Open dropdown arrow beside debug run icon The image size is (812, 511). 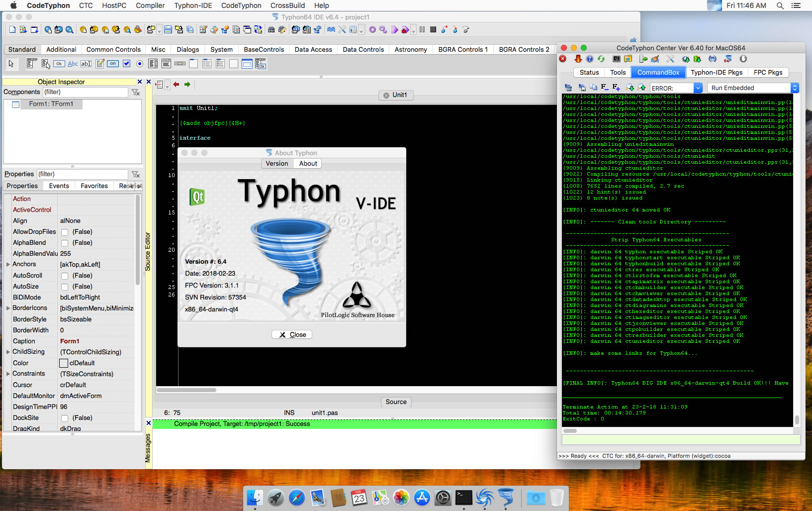coord(413,31)
